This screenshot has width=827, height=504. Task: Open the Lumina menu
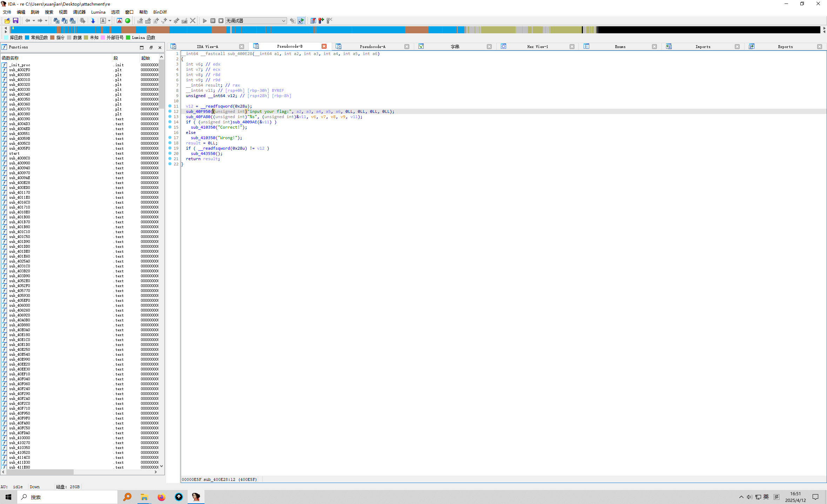[98, 12]
